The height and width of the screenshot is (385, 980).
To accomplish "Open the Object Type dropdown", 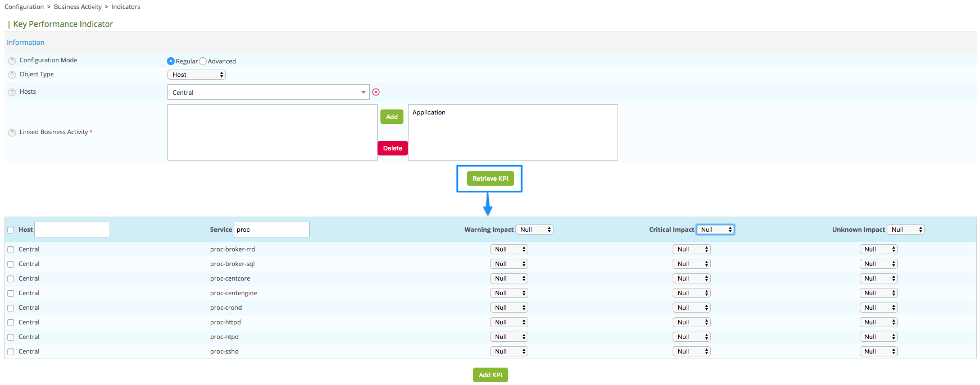I will point(197,75).
